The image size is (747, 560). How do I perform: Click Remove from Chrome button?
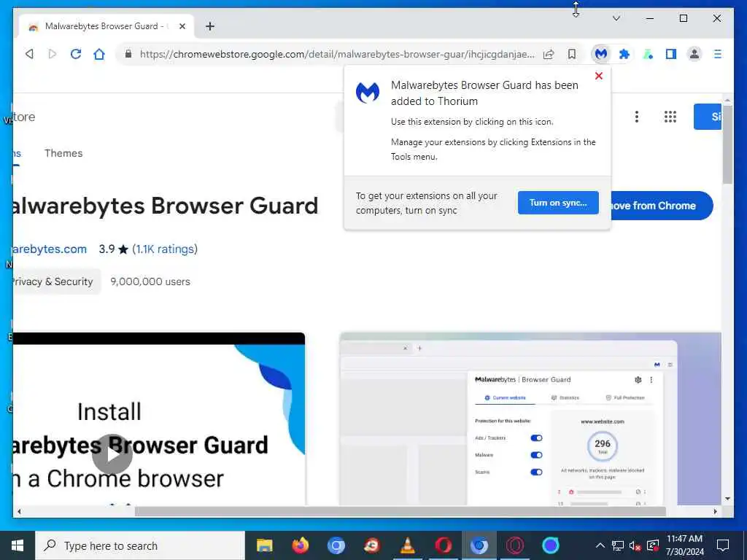click(661, 206)
